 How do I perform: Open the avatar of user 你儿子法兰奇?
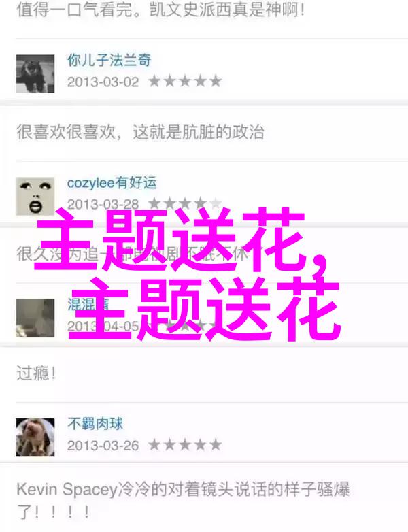35,73
